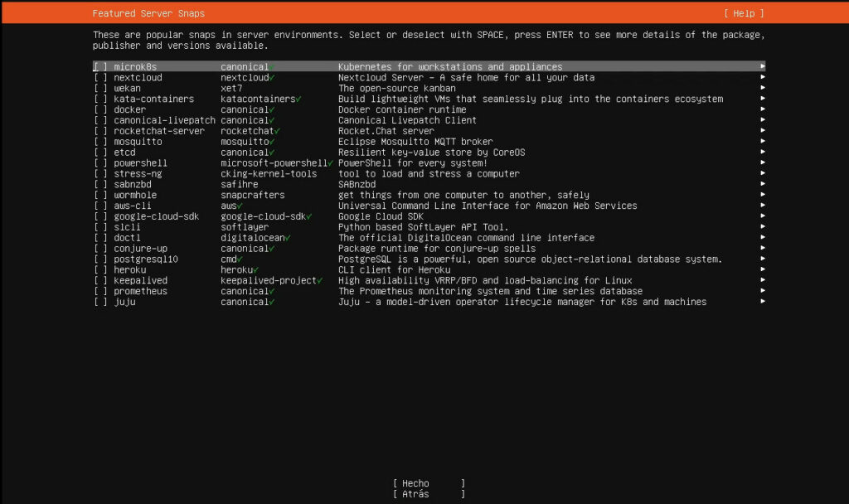Tick the postgresql10 snap checkbox
The height and width of the screenshot is (504, 849).
(x=100, y=259)
